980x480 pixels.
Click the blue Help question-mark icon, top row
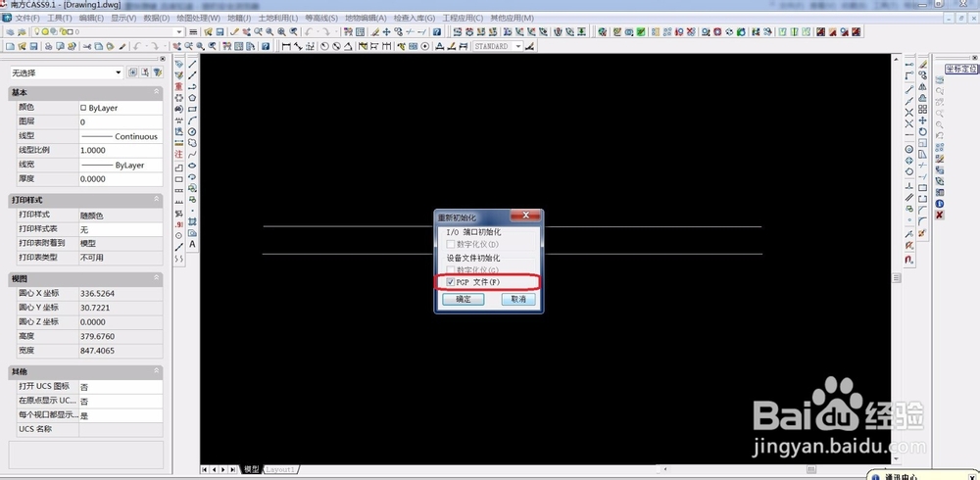(x=437, y=32)
